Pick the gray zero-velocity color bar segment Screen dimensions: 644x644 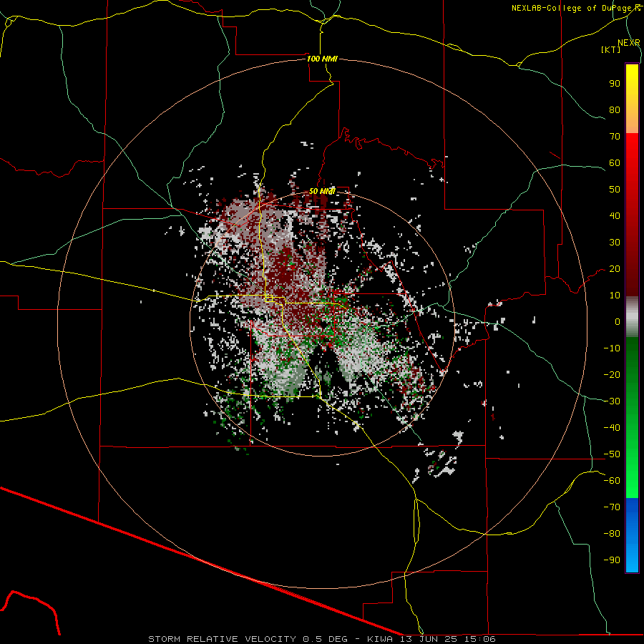632,317
